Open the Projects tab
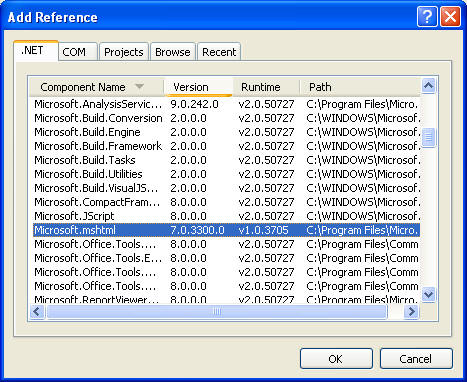This screenshot has width=467, height=382. click(124, 52)
